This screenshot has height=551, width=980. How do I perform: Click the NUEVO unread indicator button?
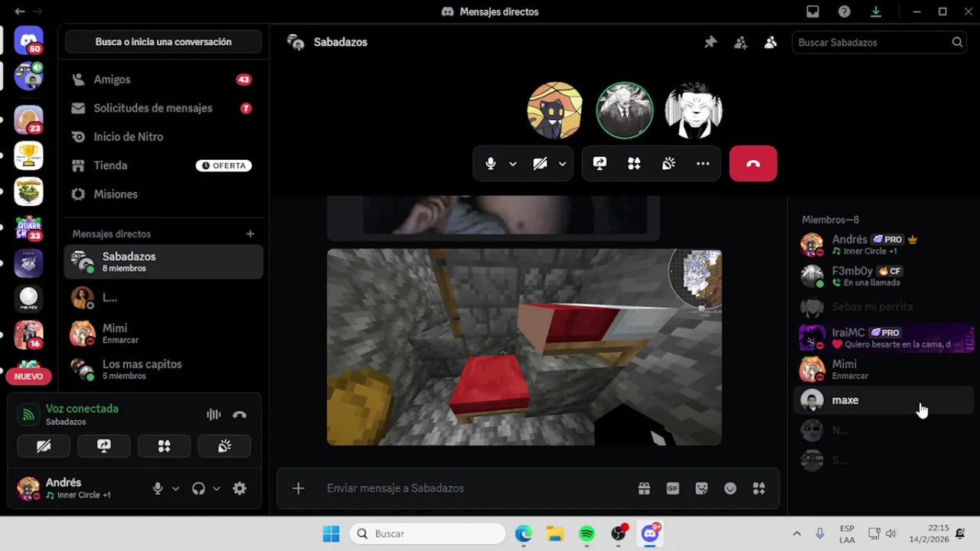click(28, 376)
